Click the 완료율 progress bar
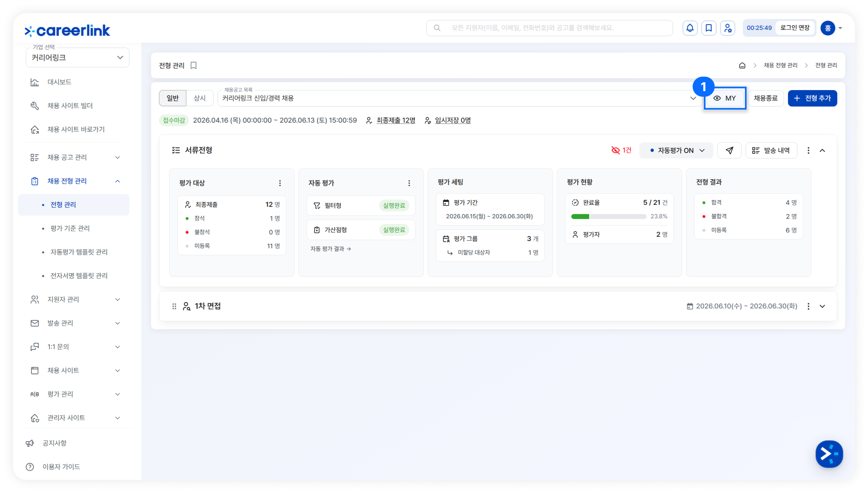Screen dimensions: 868x493 (x=609, y=216)
